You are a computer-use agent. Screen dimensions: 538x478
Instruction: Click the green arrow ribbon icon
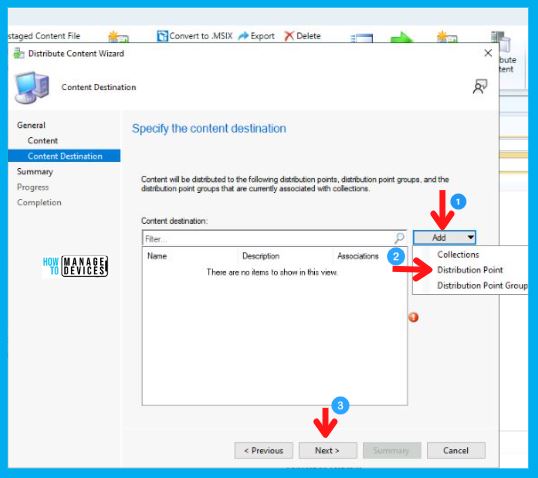[x=401, y=37]
